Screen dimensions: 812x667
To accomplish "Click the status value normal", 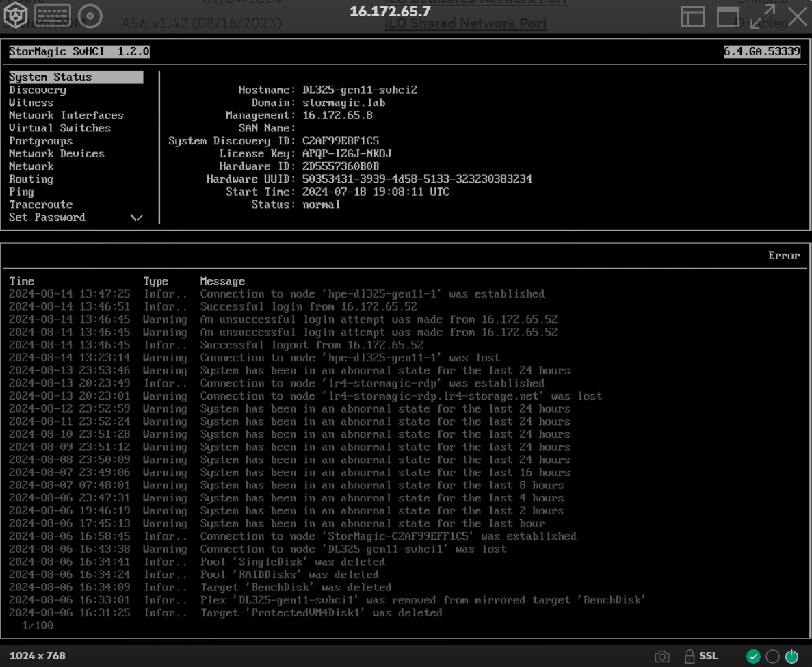I will pyautogui.click(x=322, y=205).
